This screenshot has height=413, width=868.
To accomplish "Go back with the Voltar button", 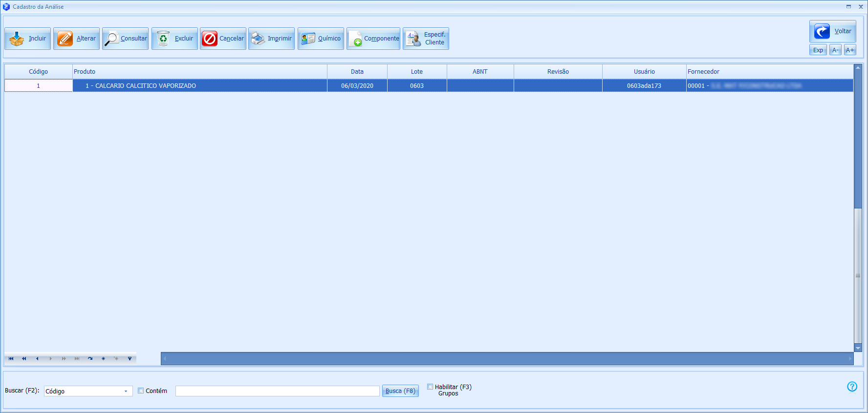I will (832, 31).
